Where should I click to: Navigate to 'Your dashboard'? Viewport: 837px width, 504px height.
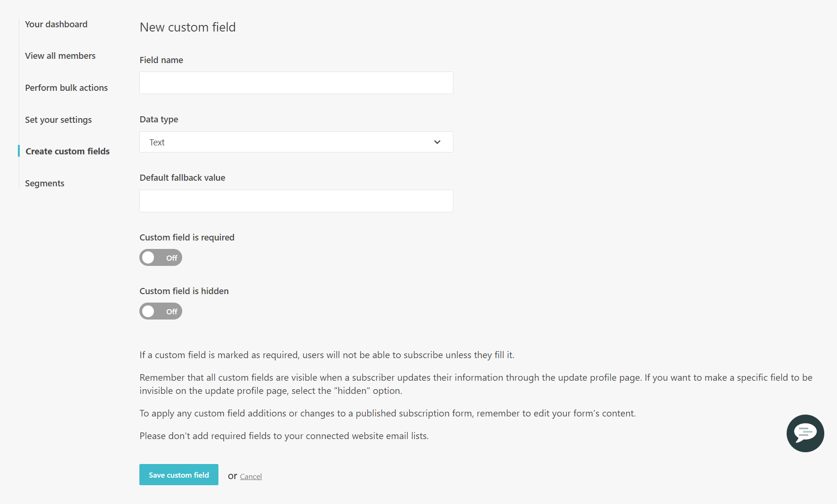point(56,24)
